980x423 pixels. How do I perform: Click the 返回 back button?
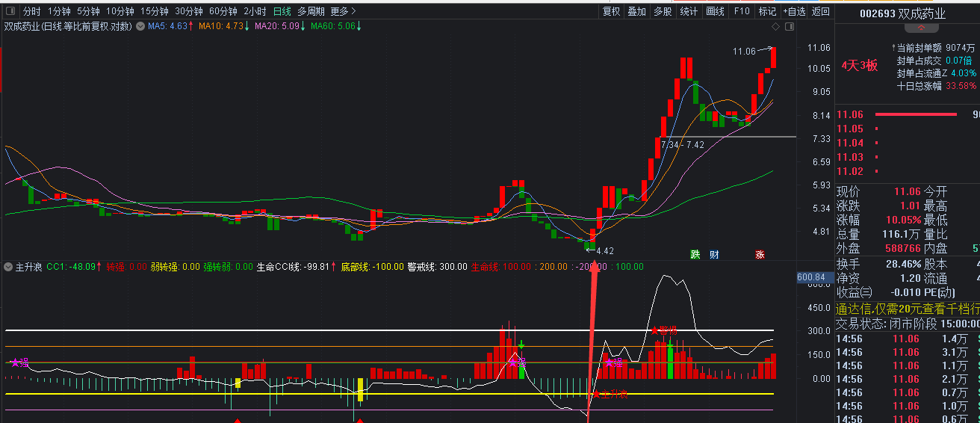tap(821, 11)
